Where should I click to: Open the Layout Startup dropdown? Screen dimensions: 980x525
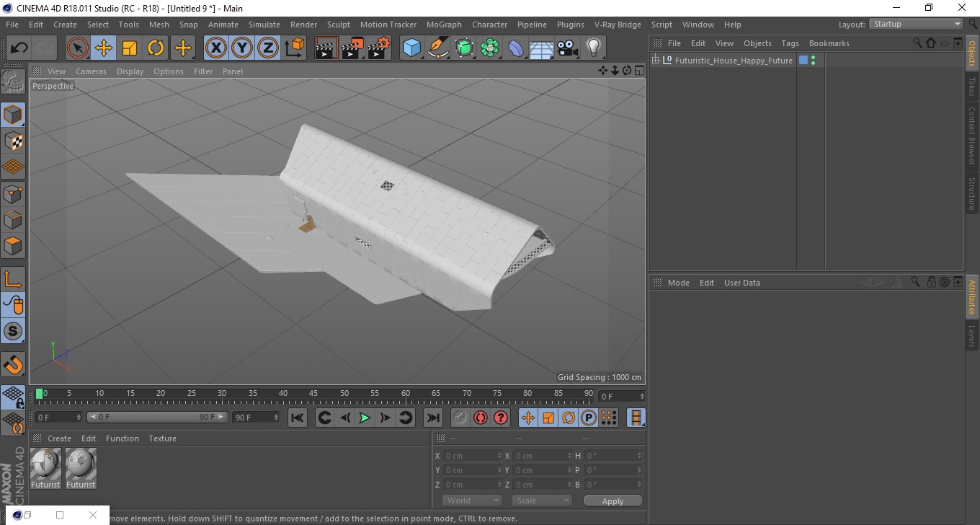(x=917, y=24)
